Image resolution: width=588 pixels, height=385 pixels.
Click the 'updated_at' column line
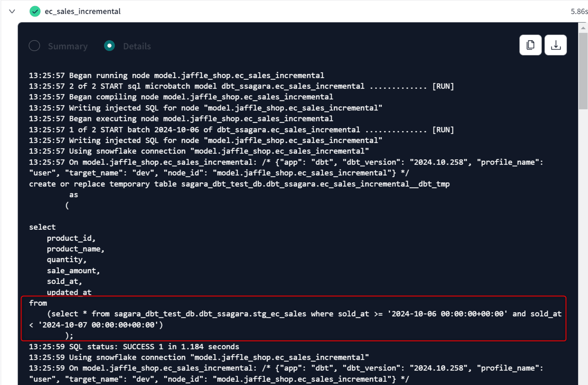click(x=69, y=292)
